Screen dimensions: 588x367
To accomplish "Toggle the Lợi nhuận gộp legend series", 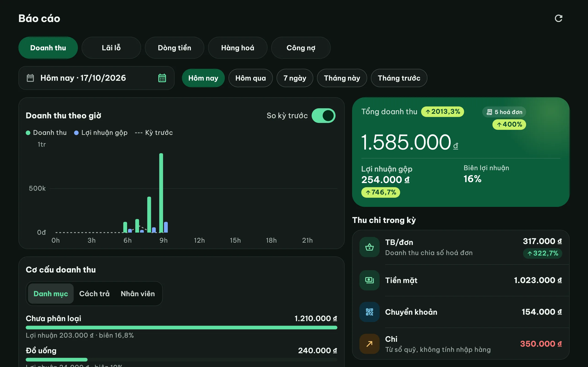I will 101,133.
